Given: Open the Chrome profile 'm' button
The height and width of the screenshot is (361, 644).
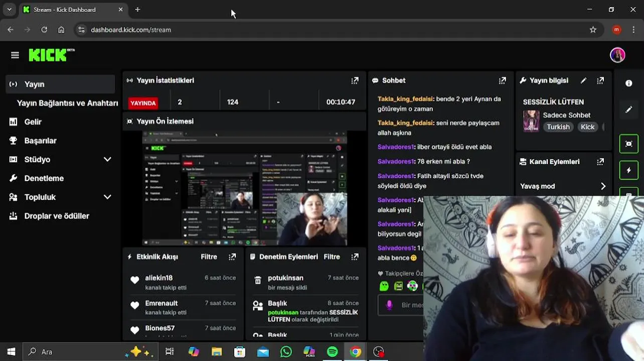Looking at the screenshot, I should click(x=616, y=30).
